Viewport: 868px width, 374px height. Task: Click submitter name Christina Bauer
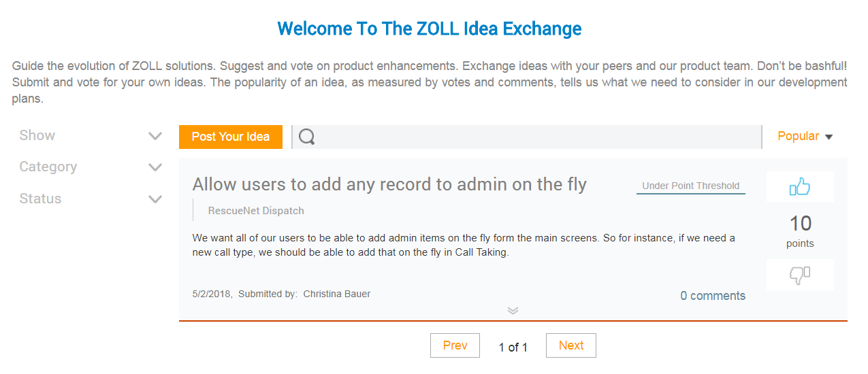337,294
